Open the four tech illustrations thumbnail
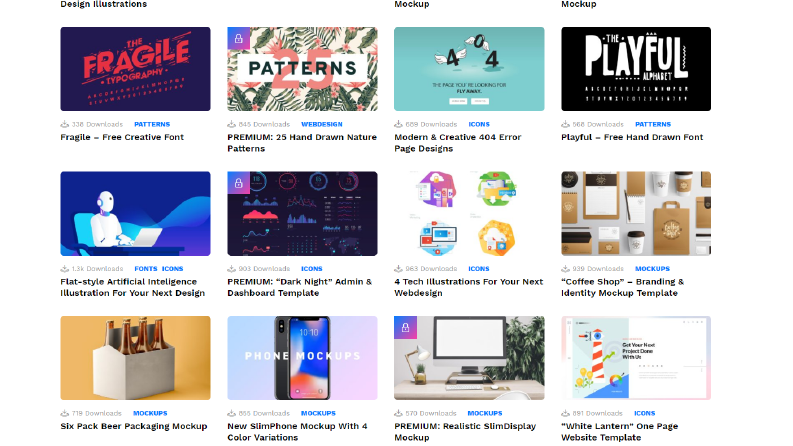 click(x=469, y=213)
